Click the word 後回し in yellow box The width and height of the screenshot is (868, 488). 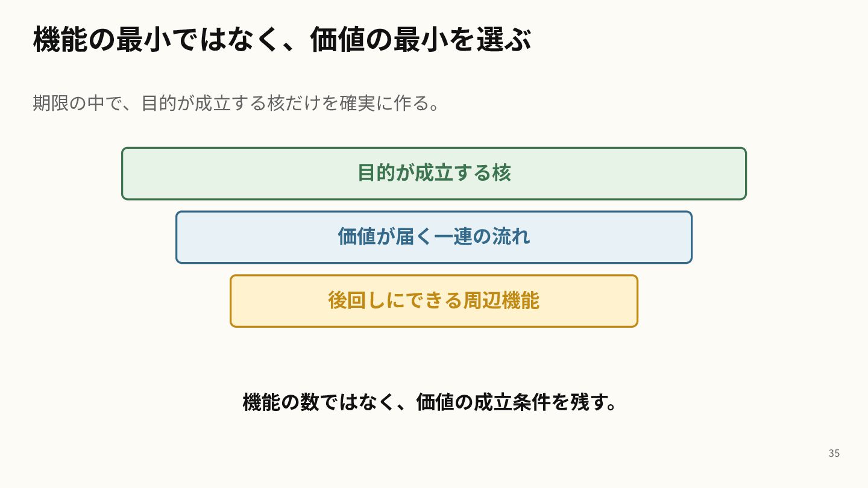click(x=357, y=300)
